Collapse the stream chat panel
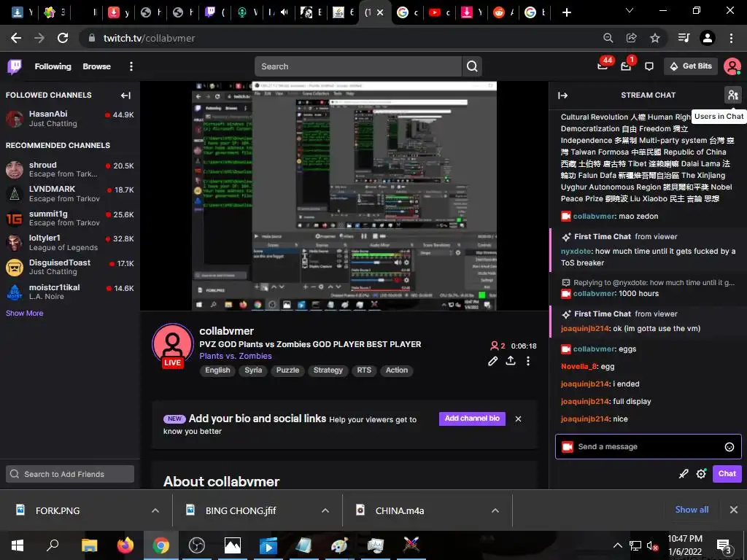This screenshot has width=747, height=560. [562, 96]
